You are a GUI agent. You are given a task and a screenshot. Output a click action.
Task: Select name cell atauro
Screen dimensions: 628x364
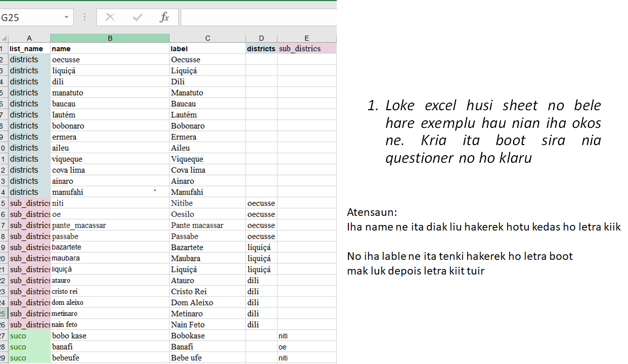point(110,281)
